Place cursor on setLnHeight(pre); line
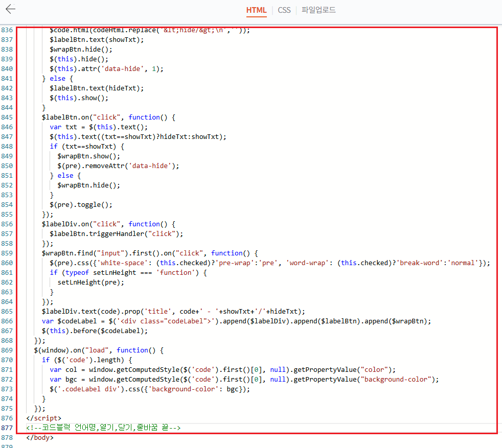502x448 pixels. [90, 282]
